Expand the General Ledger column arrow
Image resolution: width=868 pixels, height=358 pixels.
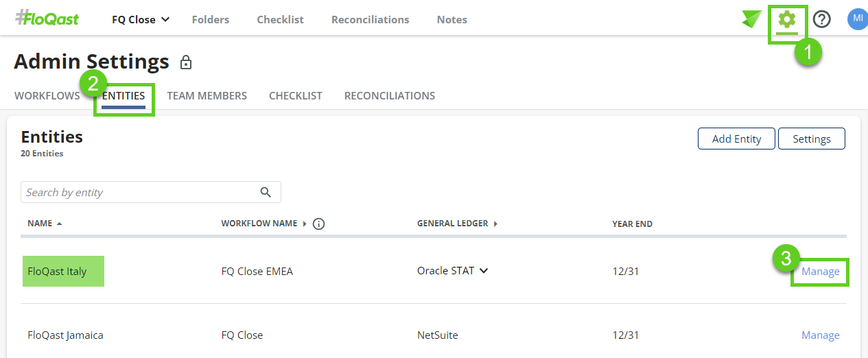[495, 224]
